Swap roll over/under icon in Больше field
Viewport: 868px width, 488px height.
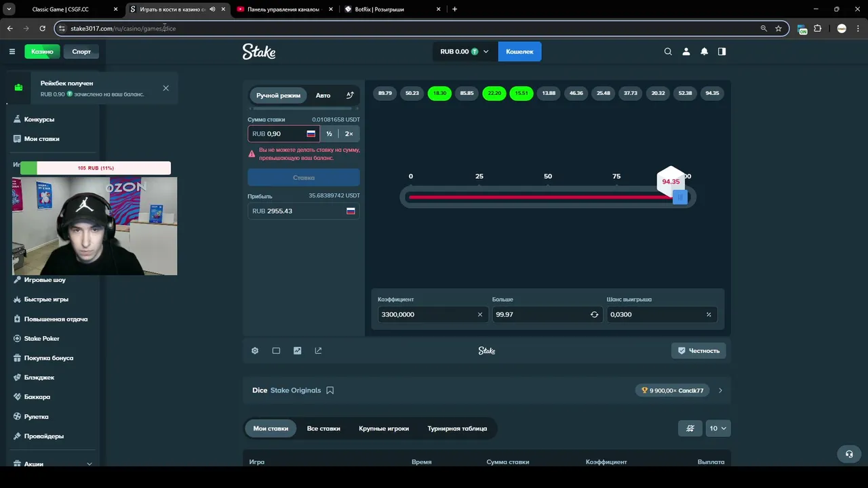(595, 314)
